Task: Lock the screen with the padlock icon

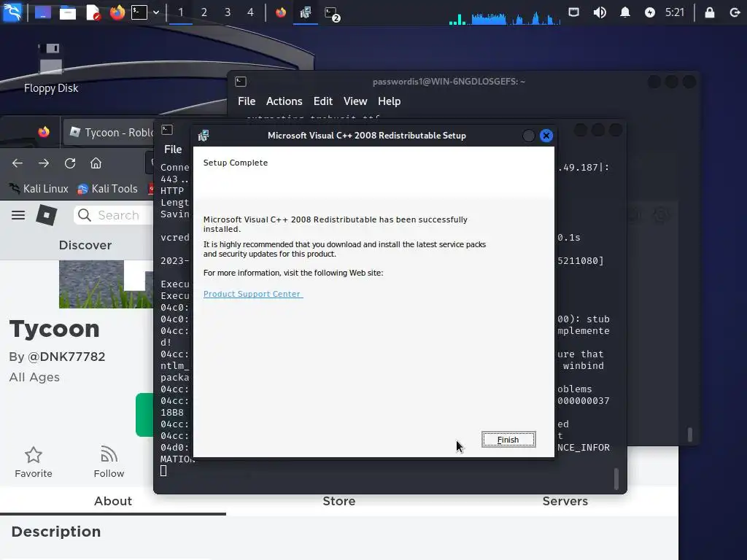Action: click(709, 12)
